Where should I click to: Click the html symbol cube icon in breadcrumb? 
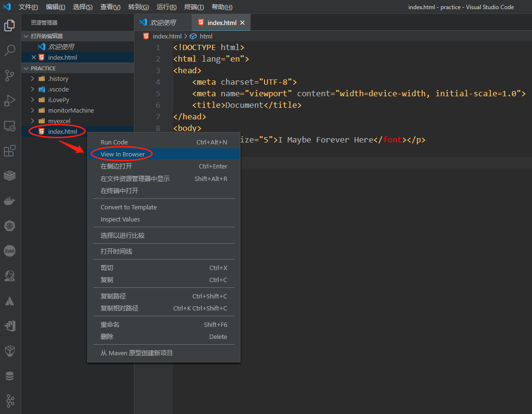193,36
